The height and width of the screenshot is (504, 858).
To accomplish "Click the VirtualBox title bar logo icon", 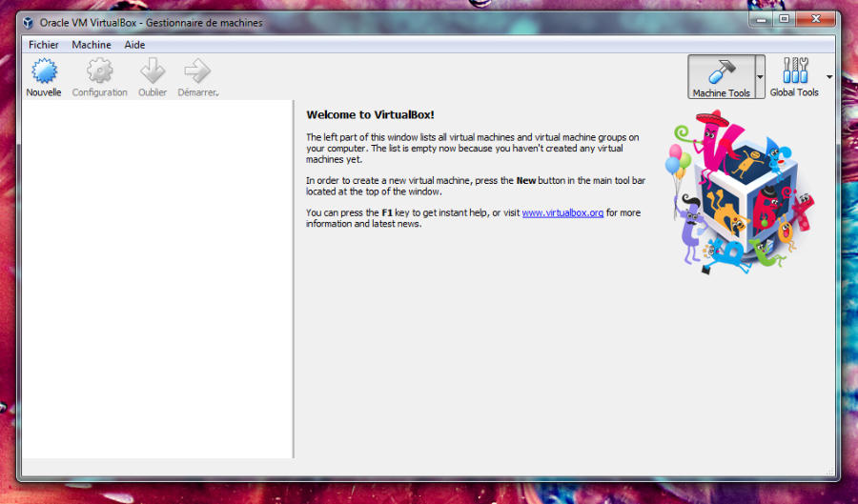I will pyautogui.click(x=28, y=23).
